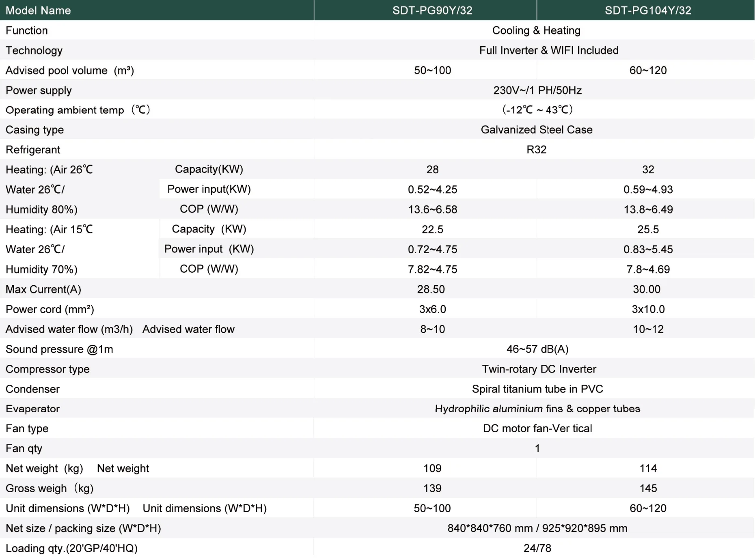This screenshot has height=560, width=755.
Task: Click capacity value 25.5
Action: tap(648, 229)
